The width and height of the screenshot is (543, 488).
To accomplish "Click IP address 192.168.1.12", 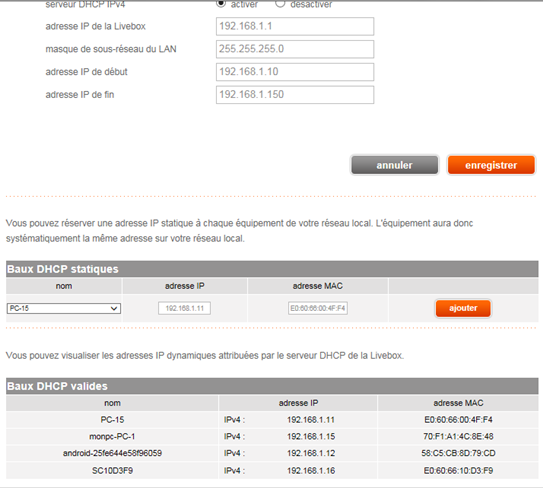I will (311, 453).
